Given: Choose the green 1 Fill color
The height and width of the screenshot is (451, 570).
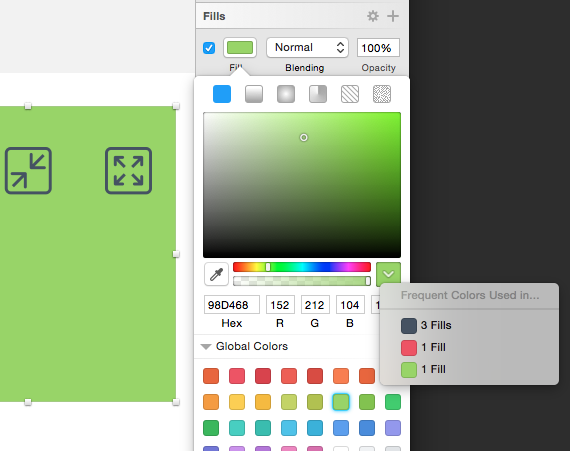Looking at the screenshot, I should click(x=409, y=370).
